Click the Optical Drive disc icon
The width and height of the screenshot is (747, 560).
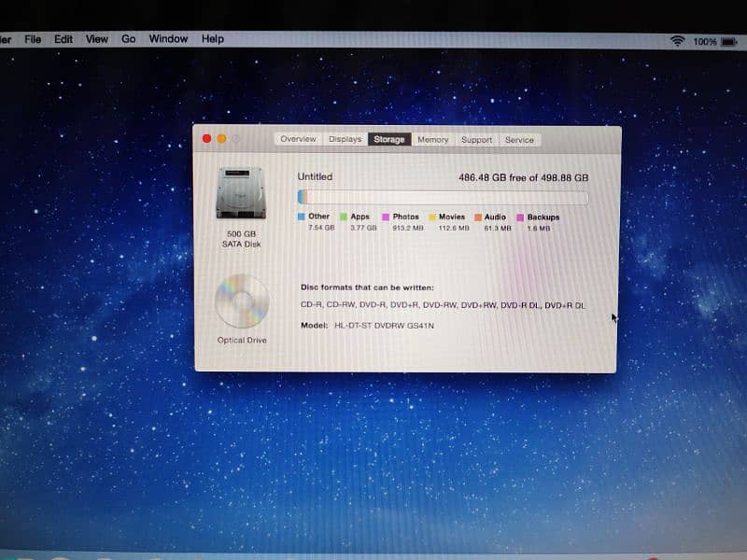pyautogui.click(x=242, y=301)
